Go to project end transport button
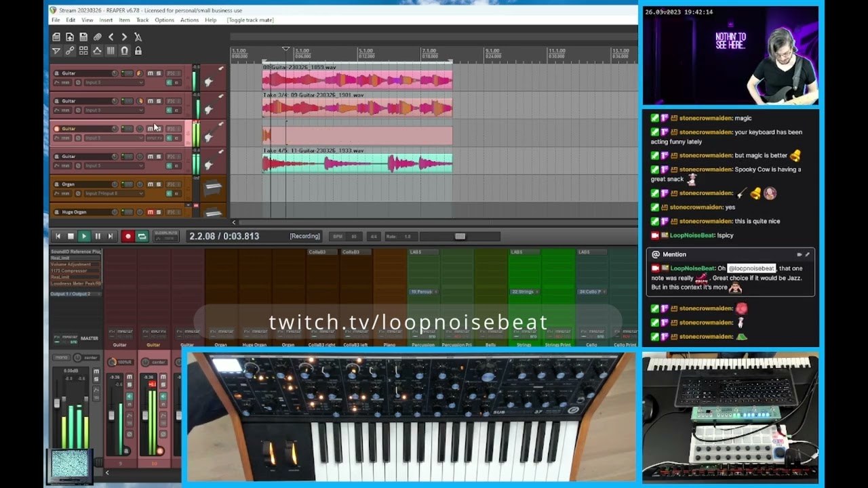Viewport: 868px width, 488px height. [111, 236]
